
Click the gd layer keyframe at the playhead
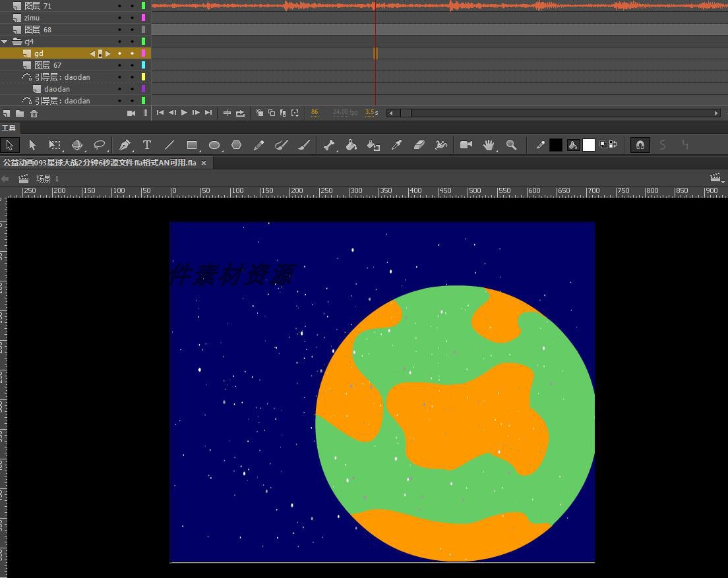click(x=375, y=53)
